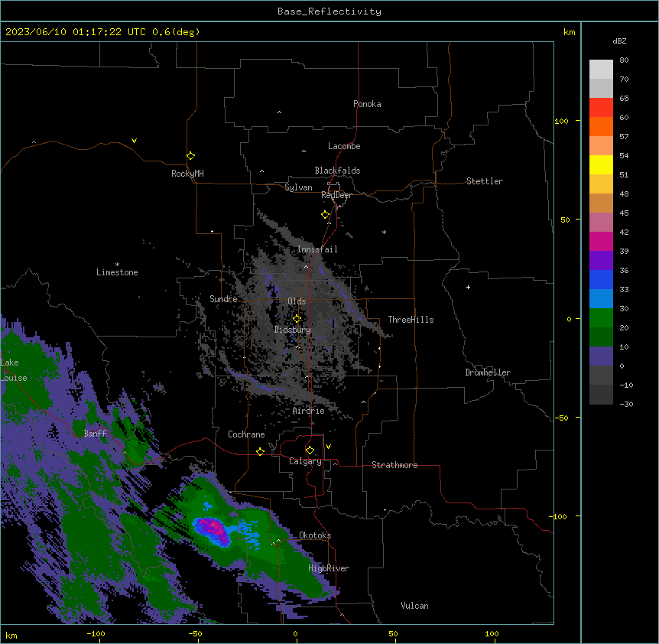659x644 pixels.
Task: Select the yellow 54 dBZ color swatch
Action: (601, 164)
